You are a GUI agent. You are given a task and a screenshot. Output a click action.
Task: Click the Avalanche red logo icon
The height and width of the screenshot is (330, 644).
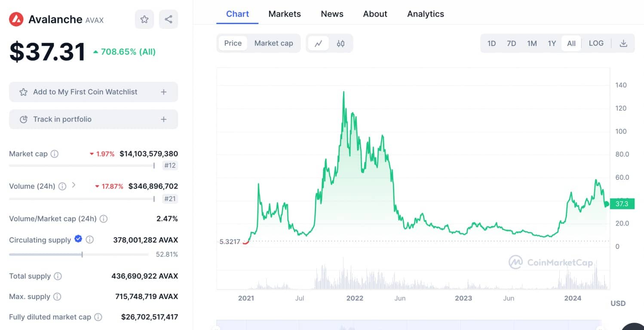point(16,19)
